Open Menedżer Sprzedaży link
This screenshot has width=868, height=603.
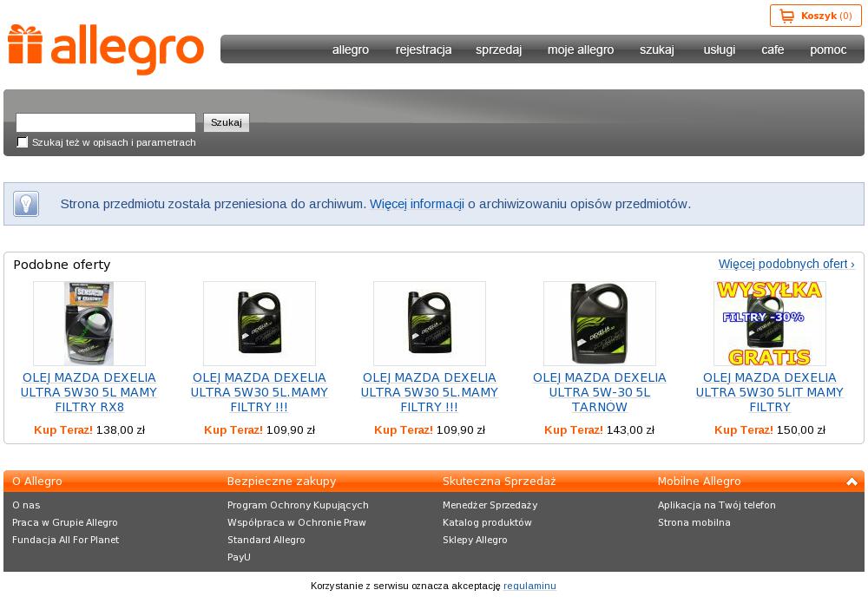pos(490,505)
